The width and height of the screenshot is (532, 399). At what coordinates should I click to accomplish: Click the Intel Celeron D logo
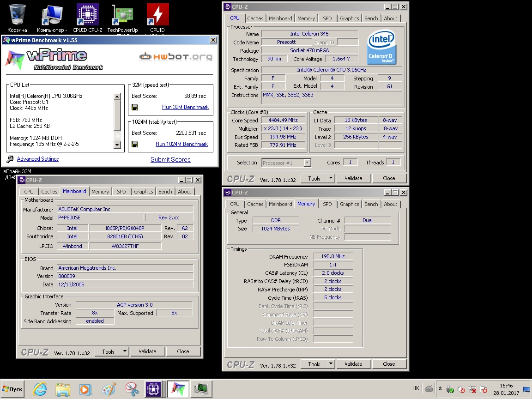(x=382, y=47)
